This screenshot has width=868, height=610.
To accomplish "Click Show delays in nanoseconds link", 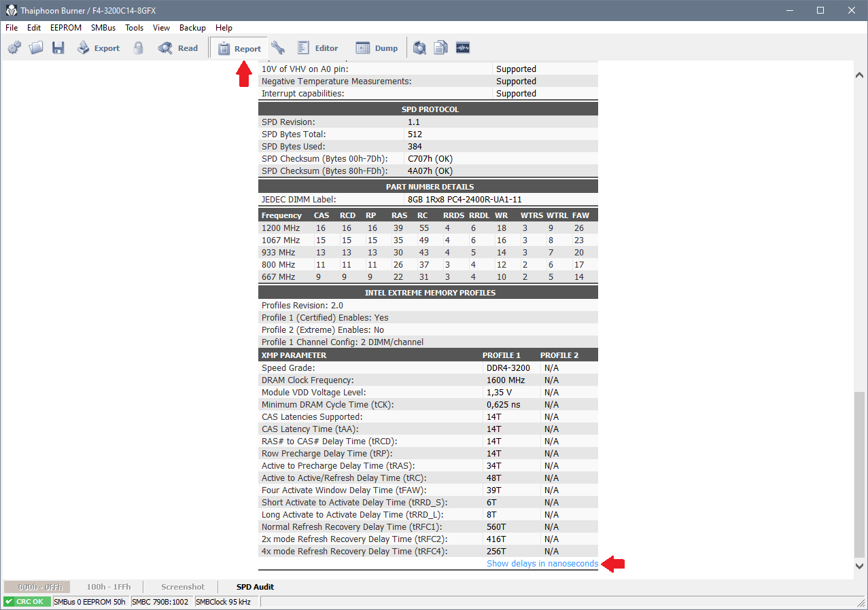I will pyautogui.click(x=542, y=564).
